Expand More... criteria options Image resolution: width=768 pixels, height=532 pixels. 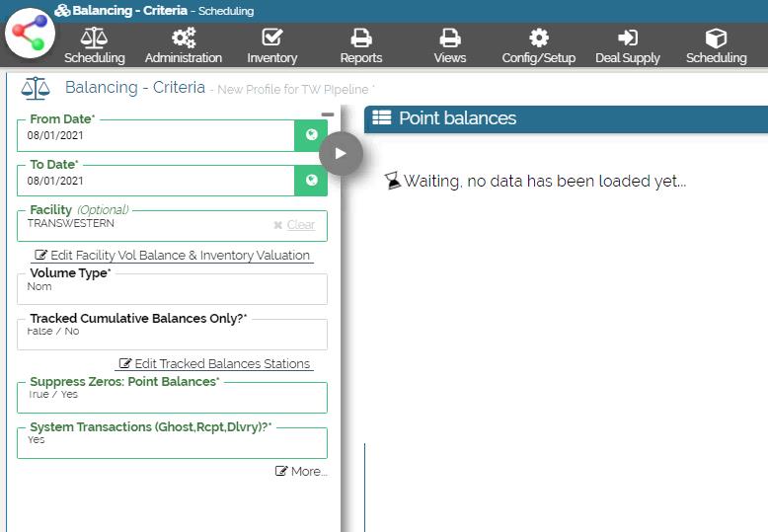tap(301, 472)
